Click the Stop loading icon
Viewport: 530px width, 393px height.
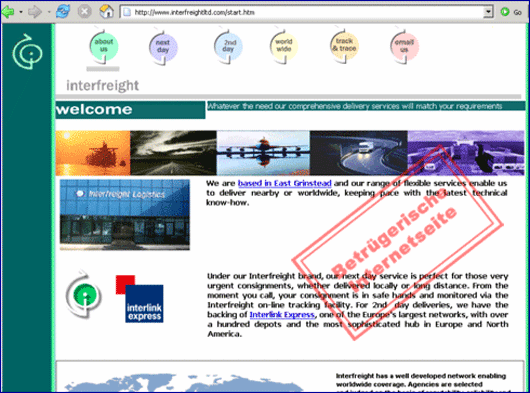(85, 12)
